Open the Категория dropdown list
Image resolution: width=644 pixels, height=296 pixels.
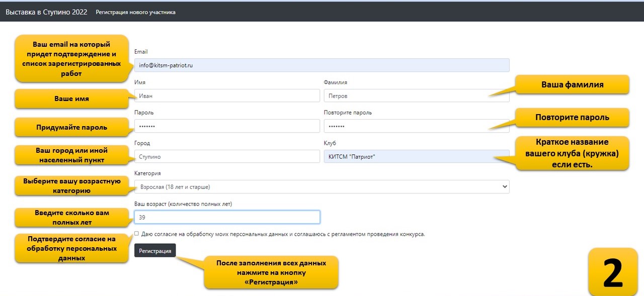click(322, 186)
